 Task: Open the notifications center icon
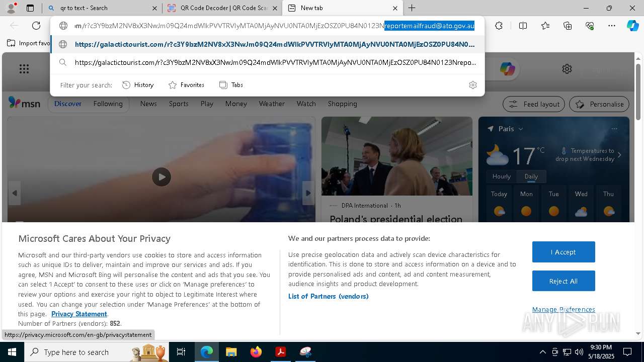(x=627, y=352)
